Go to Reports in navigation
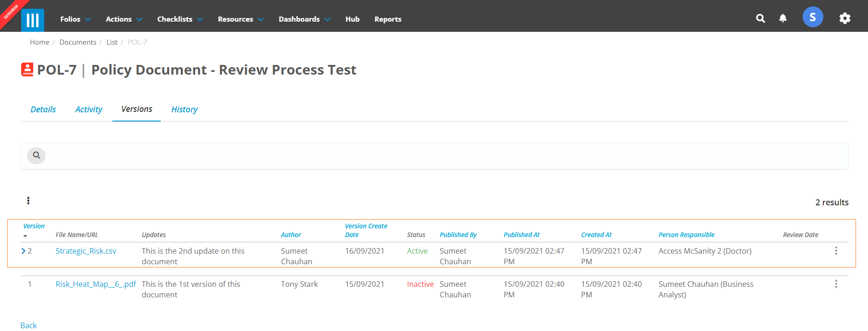 [388, 19]
